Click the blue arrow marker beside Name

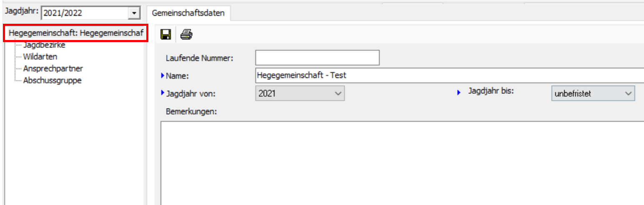pyautogui.click(x=163, y=75)
